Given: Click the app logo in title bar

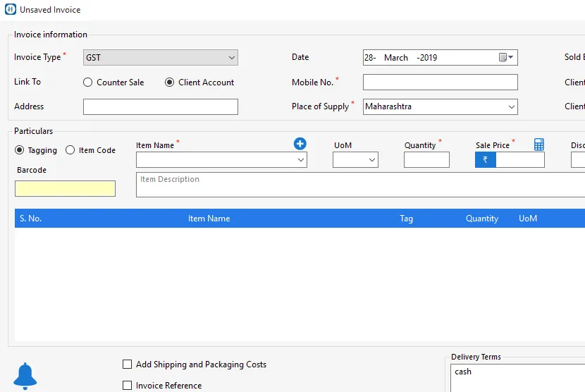Looking at the screenshot, I should (x=10, y=10).
